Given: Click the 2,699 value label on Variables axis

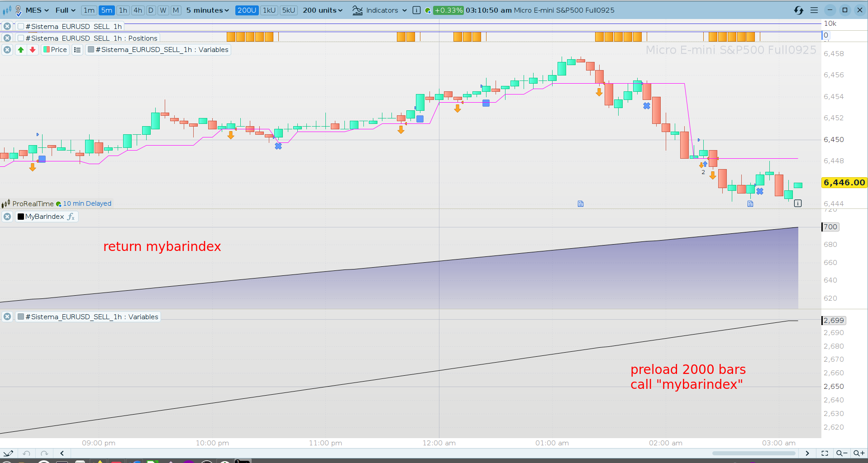Looking at the screenshot, I should pyautogui.click(x=834, y=321).
